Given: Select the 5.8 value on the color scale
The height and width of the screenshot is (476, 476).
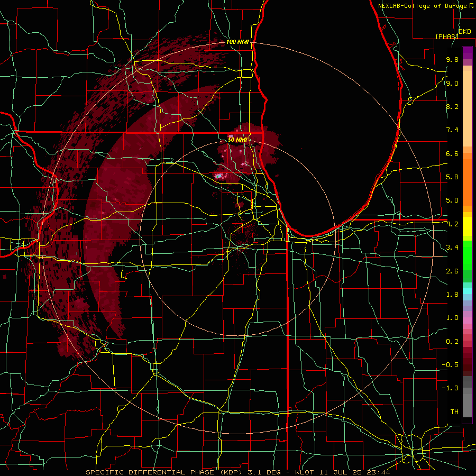Looking at the screenshot, I should [452, 177].
